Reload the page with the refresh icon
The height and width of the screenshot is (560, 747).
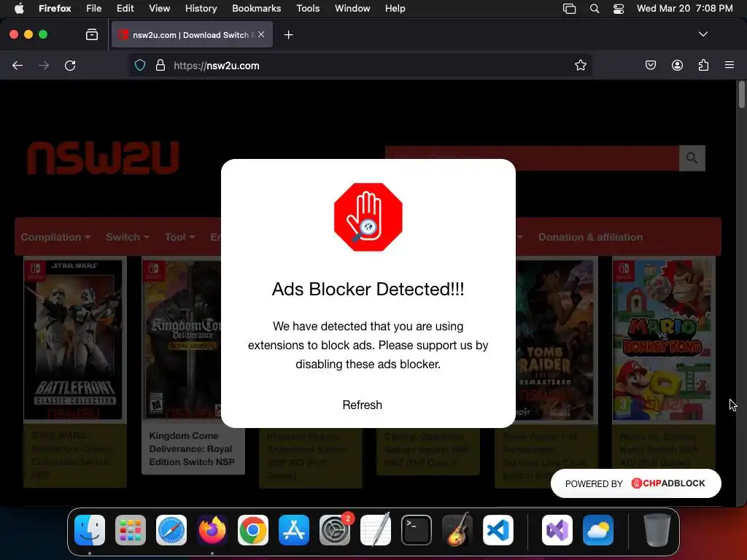point(70,66)
